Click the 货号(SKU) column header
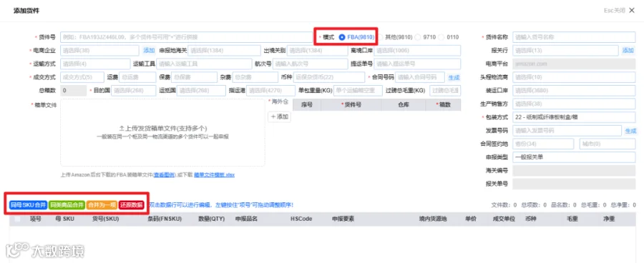 [x=106, y=219]
